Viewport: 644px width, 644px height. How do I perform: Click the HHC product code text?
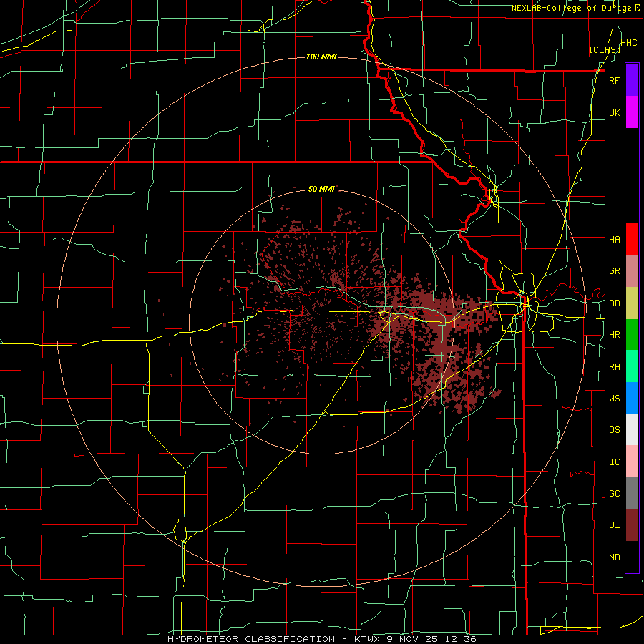point(629,43)
